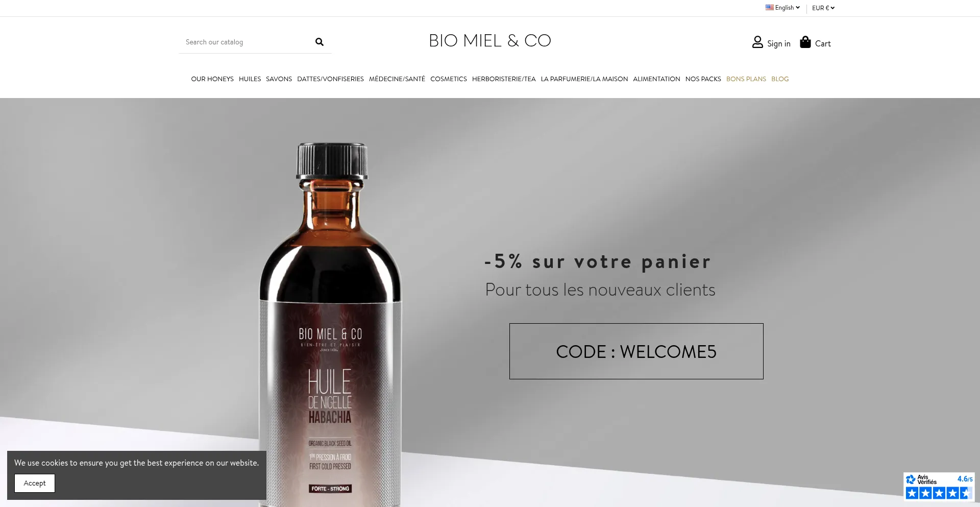This screenshot has height=507, width=980.
Task: Open the Avis Vérifiés rating badge
Action: pos(939,486)
